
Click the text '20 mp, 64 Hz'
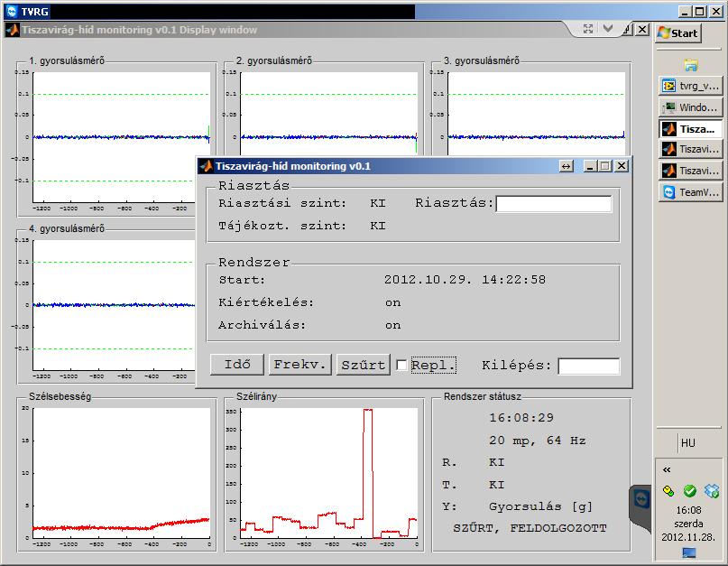click(537, 441)
